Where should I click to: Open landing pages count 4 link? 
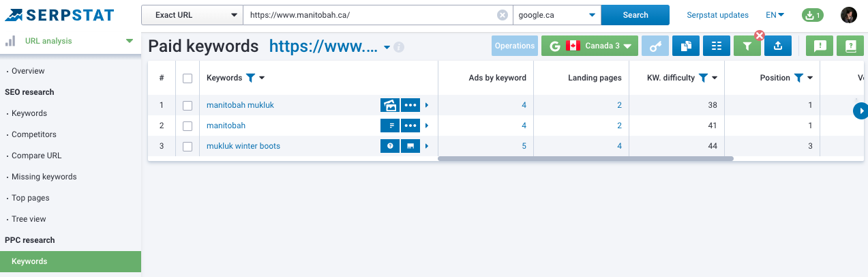(x=619, y=146)
